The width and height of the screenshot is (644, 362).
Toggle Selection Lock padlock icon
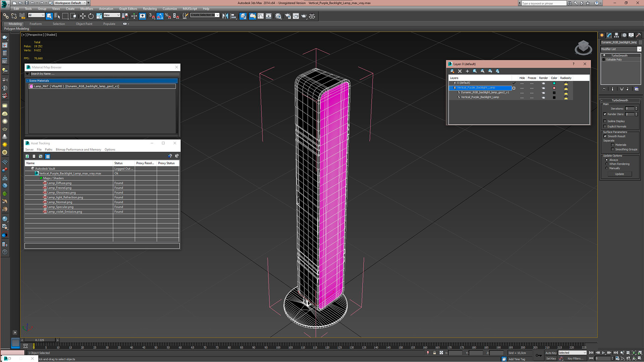[x=434, y=353]
